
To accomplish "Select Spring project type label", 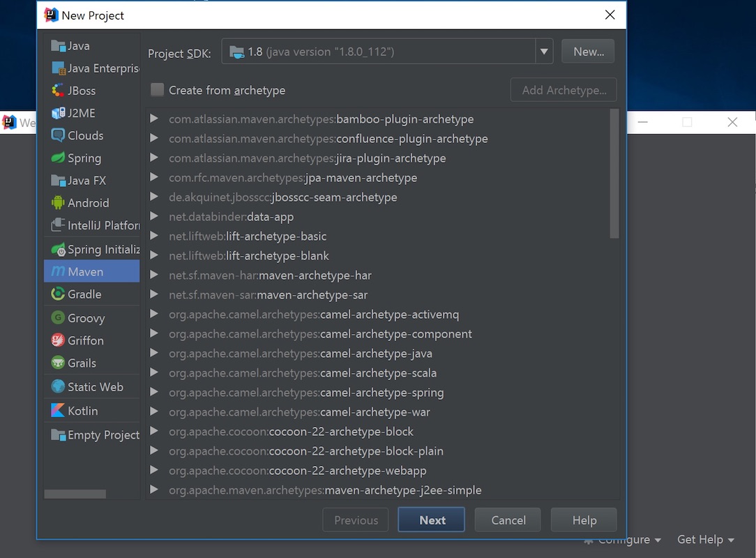I will coord(84,158).
